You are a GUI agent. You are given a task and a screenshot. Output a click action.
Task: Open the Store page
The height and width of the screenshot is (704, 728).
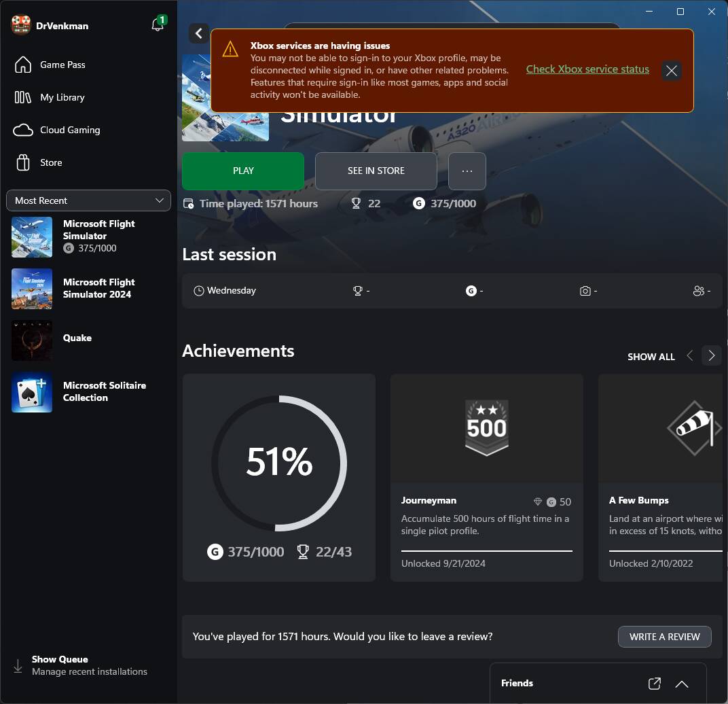(51, 162)
